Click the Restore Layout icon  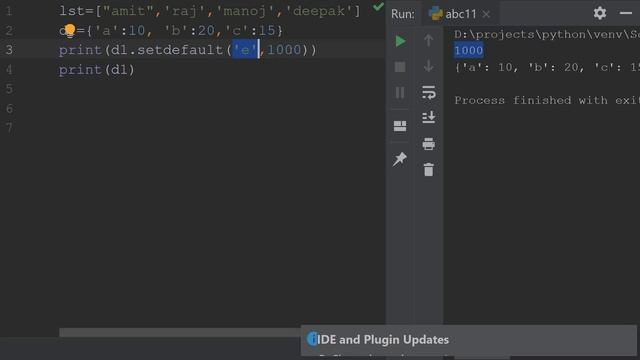(400, 126)
